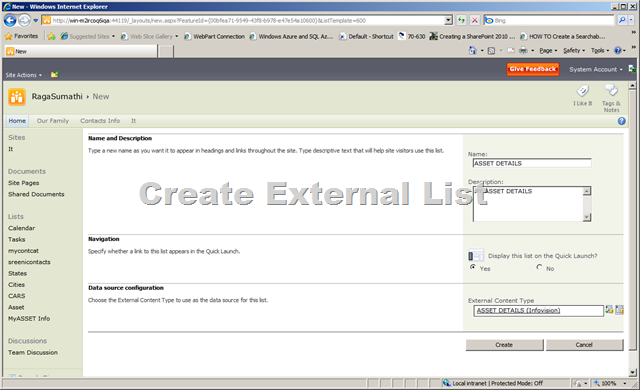The width and height of the screenshot is (640, 390).
Task: Click the Home toolbar icon
Action: (473, 51)
